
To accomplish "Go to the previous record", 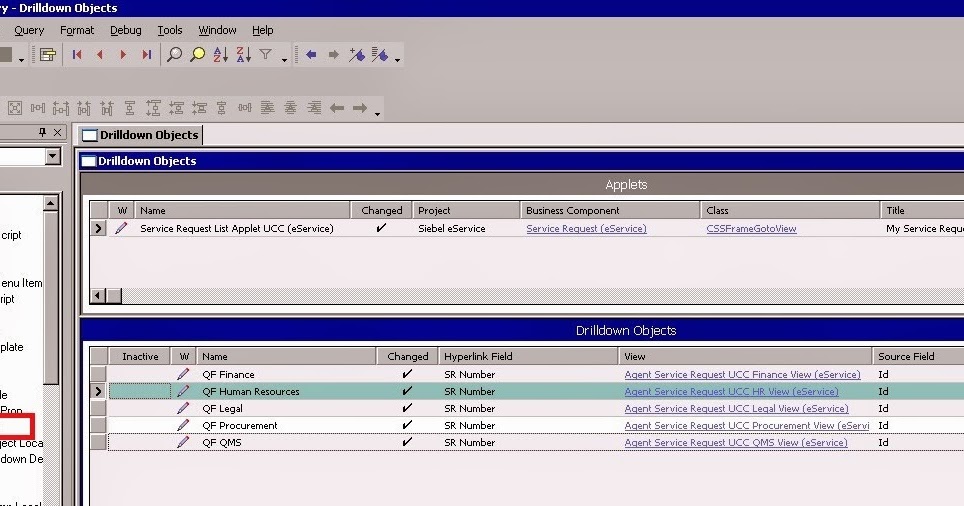I will [x=100, y=55].
